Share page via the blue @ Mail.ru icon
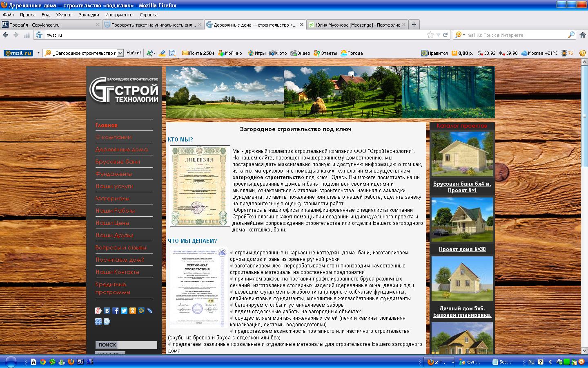588x368 pixels. click(141, 311)
